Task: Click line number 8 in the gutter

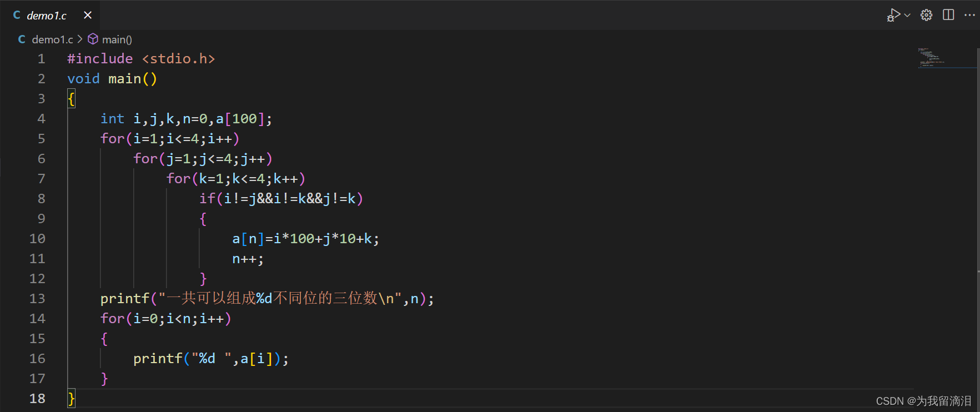Action: (x=41, y=199)
